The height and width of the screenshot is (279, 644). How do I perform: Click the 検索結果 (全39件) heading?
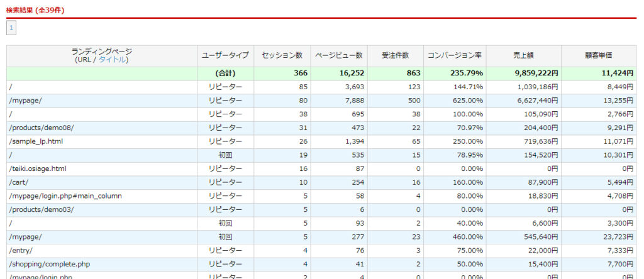point(35,10)
